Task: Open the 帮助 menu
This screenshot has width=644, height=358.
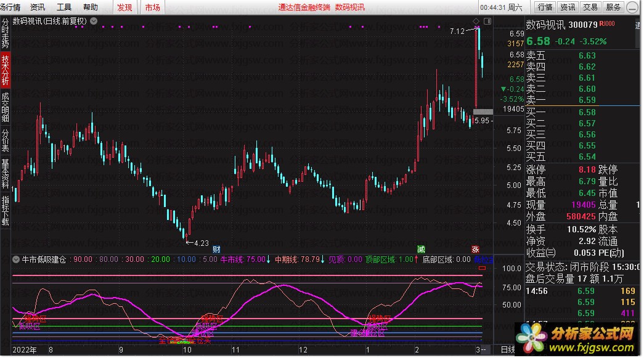Action: pos(91,7)
